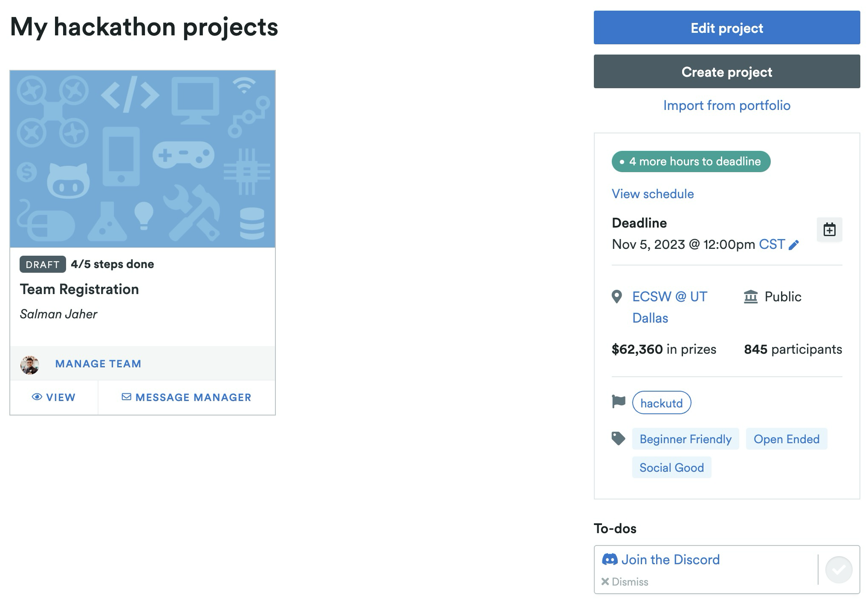Click the location pin icon
Viewport: 868px width, 606px height.
pos(618,297)
